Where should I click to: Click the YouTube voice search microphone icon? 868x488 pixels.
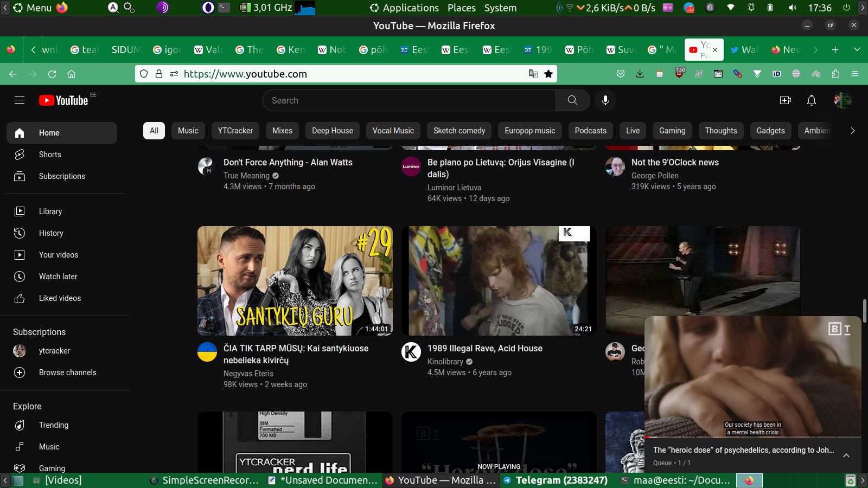click(x=605, y=100)
